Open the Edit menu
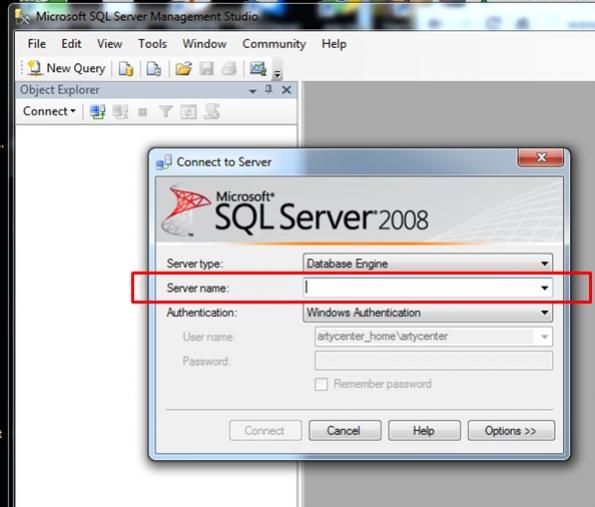Image resolution: width=595 pixels, height=507 pixels. pyautogui.click(x=71, y=44)
